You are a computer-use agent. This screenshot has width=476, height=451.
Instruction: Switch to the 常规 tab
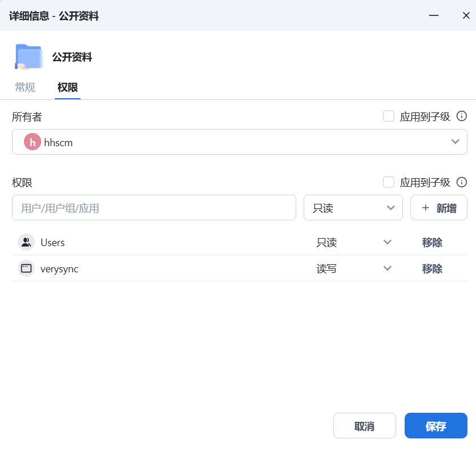point(25,87)
